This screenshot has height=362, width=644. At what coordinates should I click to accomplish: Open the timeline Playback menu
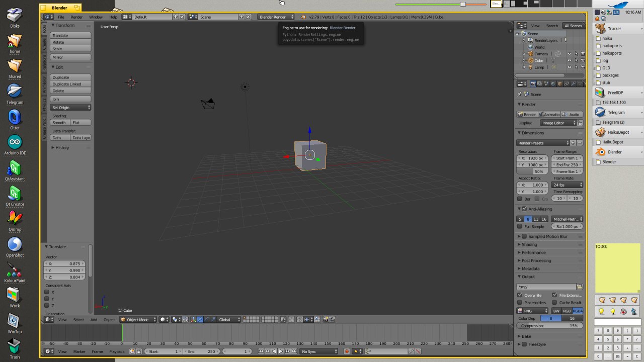117,351
